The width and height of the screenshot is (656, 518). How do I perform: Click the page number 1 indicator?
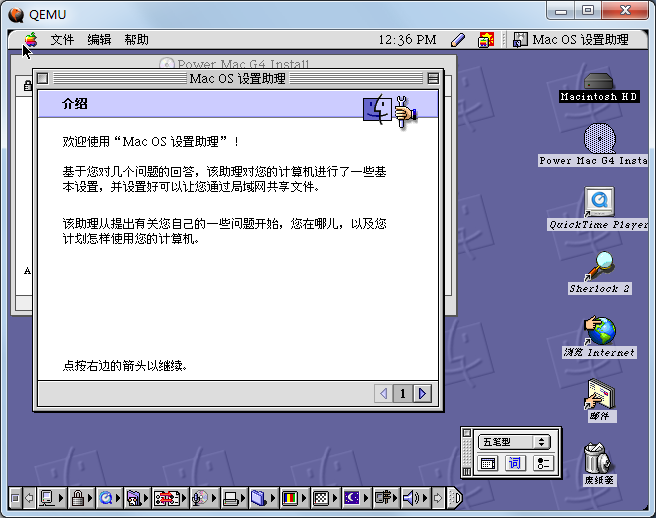(402, 393)
